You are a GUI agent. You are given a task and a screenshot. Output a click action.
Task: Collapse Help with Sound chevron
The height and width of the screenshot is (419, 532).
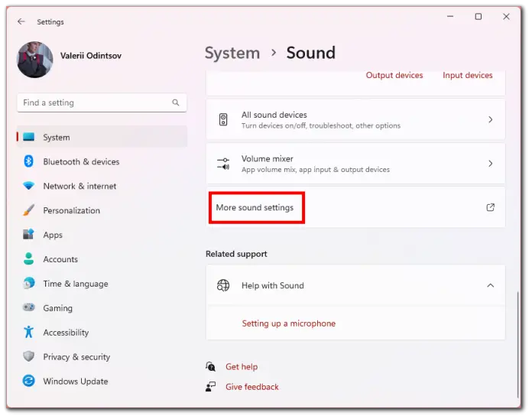[x=491, y=285]
